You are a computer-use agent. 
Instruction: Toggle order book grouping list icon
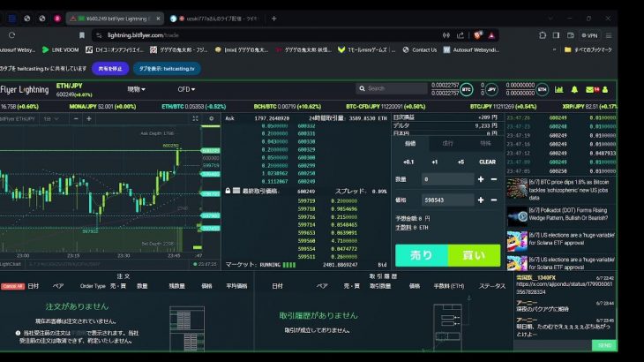point(236,191)
